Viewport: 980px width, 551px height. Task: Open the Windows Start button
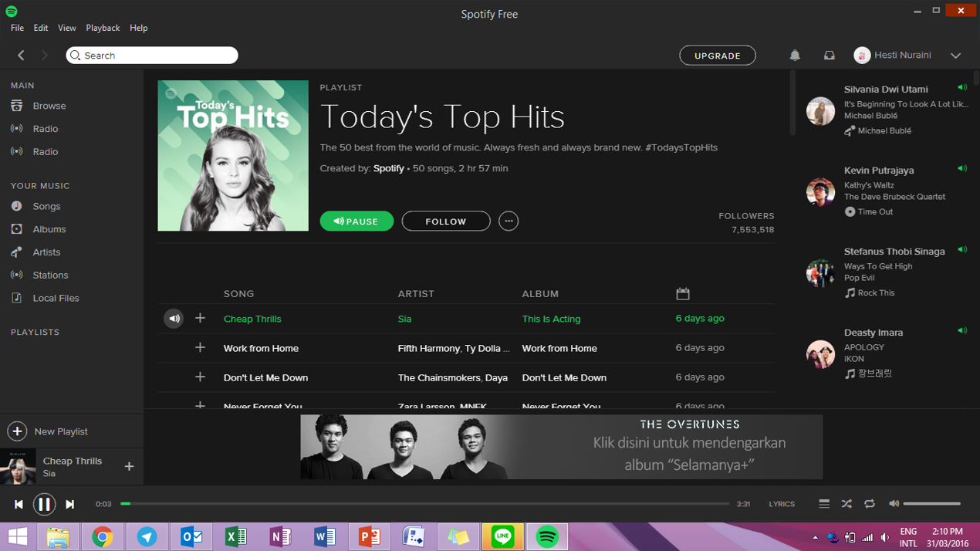(x=17, y=537)
